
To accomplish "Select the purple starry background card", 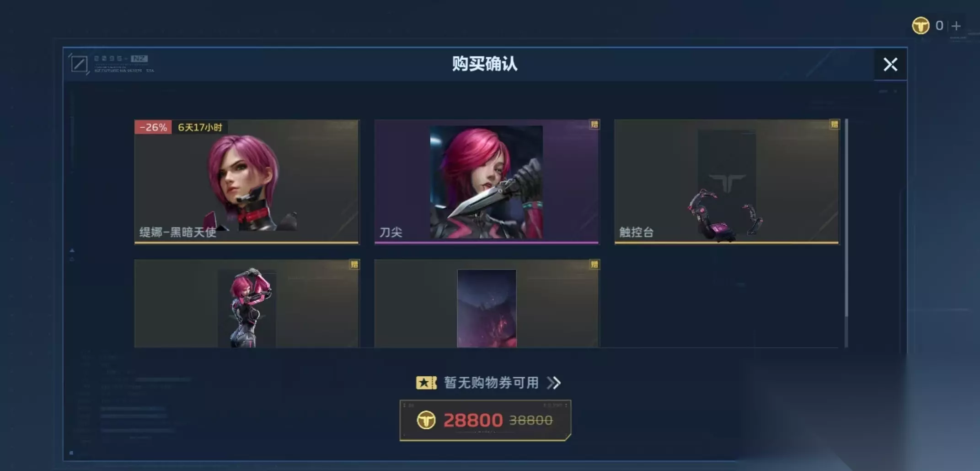I will click(487, 303).
